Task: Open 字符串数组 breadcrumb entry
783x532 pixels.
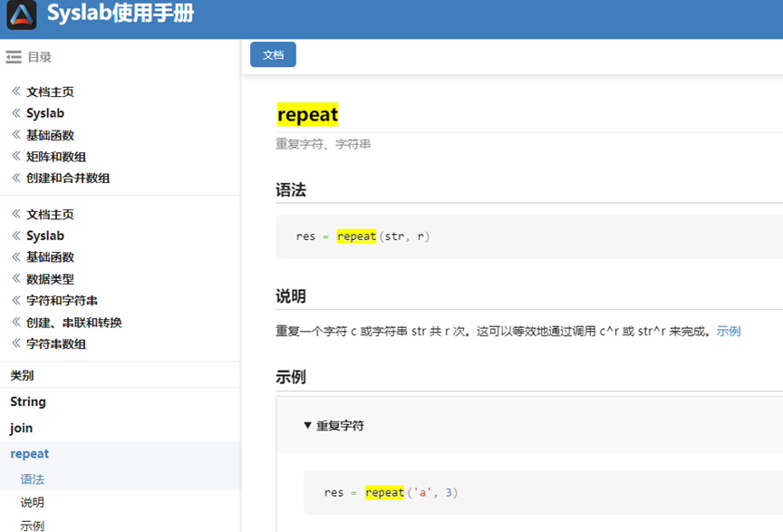Action: pos(56,344)
